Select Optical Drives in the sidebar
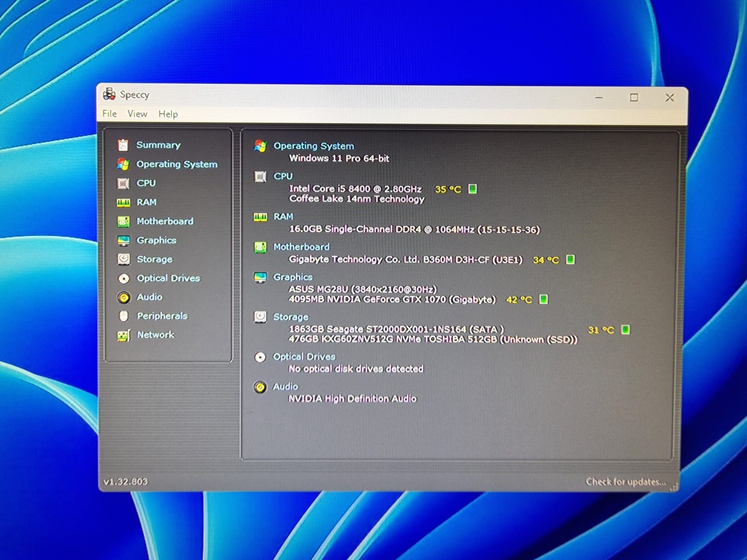 coord(168,279)
